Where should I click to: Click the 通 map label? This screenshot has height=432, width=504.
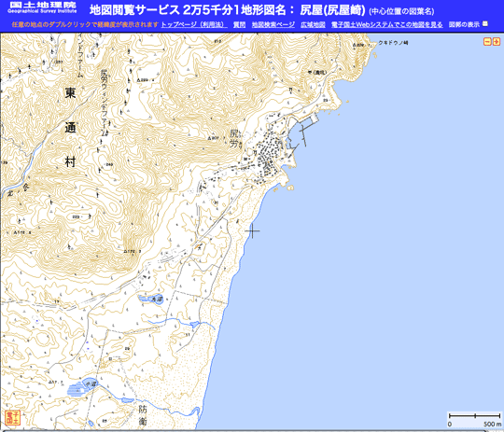tap(70, 128)
